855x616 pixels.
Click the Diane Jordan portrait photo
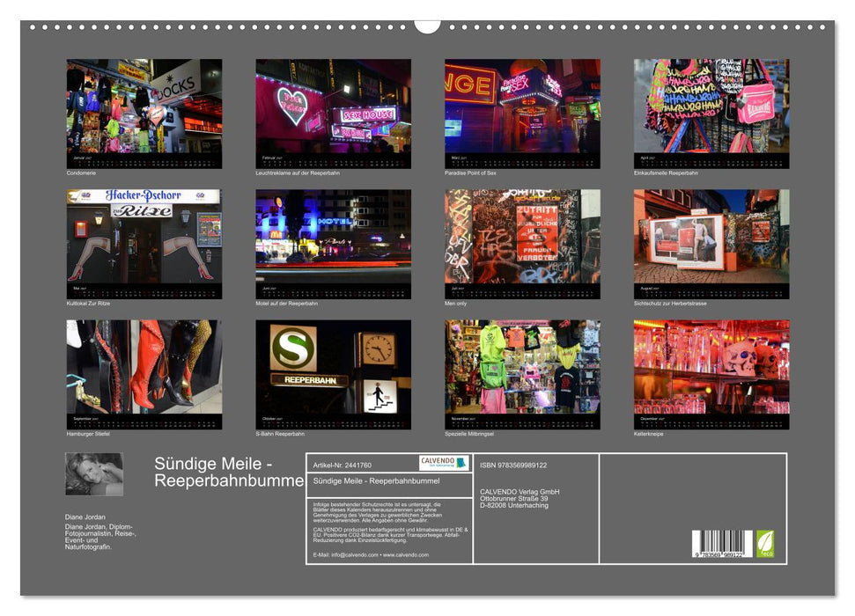94,473
